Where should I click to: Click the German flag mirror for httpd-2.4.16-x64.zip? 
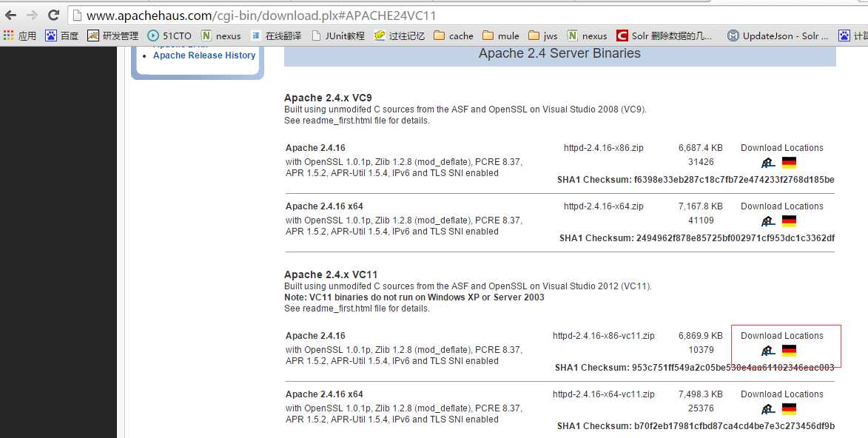coord(789,221)
